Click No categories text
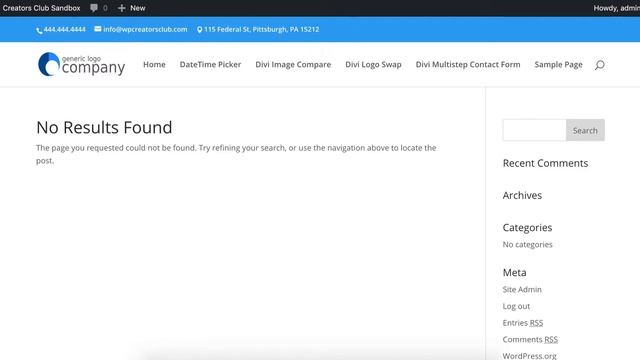This screenshot has height=360, width=640. click(527, 244)
